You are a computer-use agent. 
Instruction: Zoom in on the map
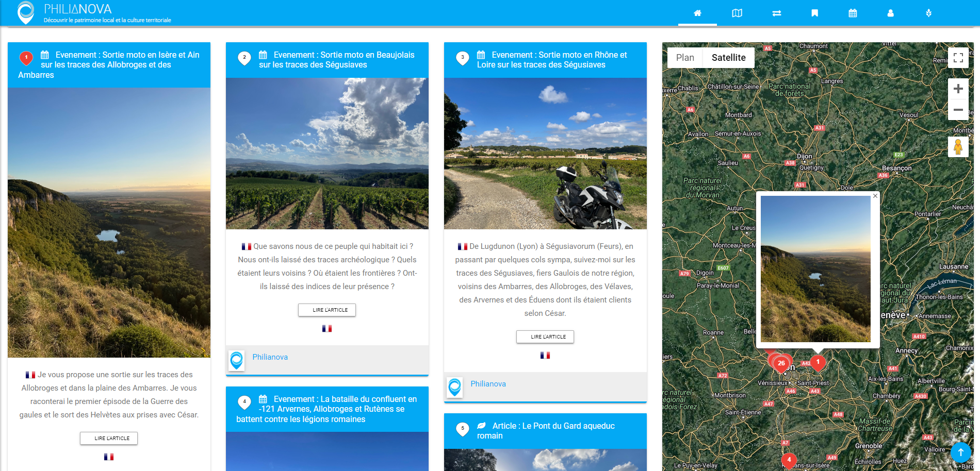(x=958, y=89)
